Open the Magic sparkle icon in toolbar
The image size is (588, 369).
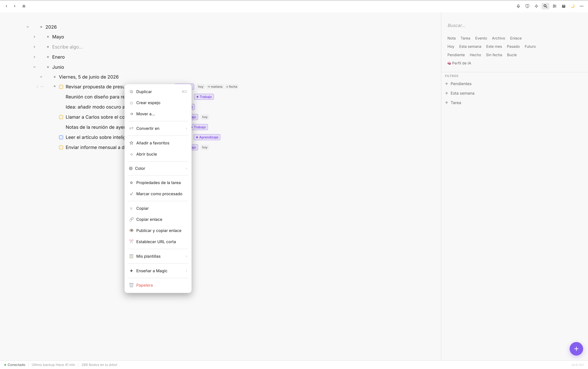pyautogui.click(x=536, y=6)
